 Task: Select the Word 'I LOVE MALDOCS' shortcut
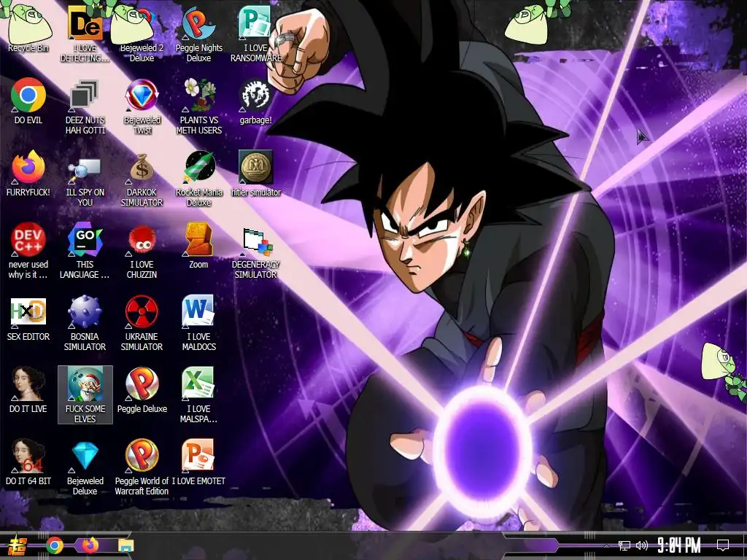(198, 324)
